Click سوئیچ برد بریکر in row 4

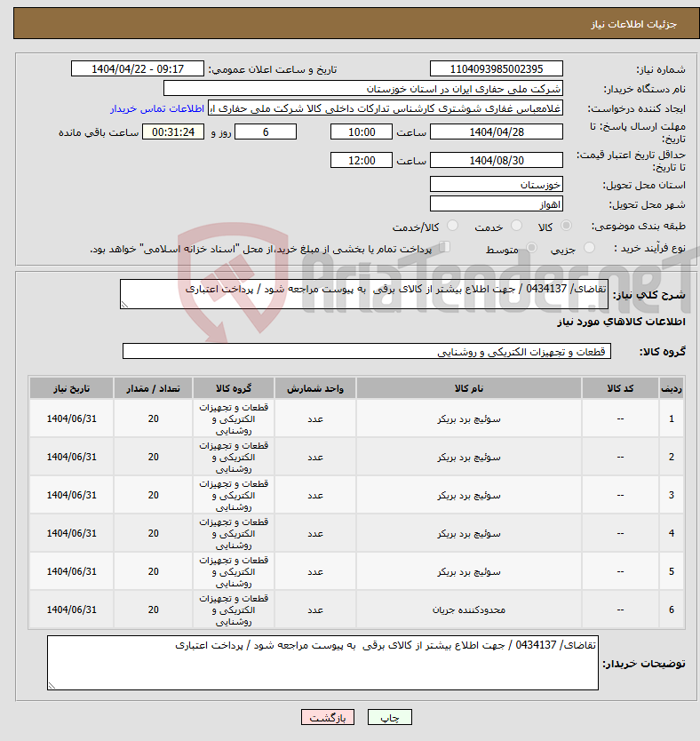coord(468,534)
